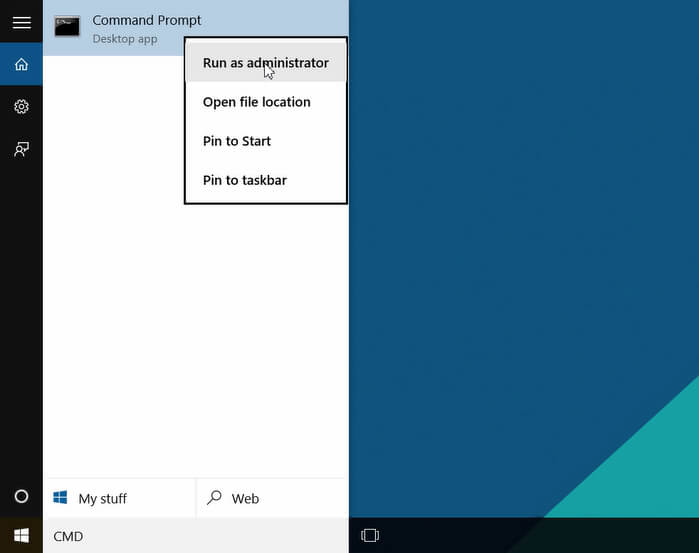Screen dimensions: 699x553
Task: Open the Home icon in the sidebar
Action: click(x=21, y=65)
